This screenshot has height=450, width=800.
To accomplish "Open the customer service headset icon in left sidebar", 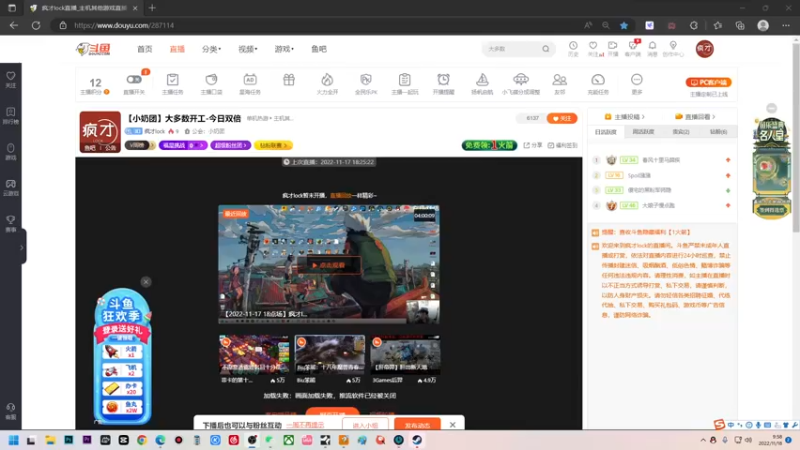I will (x=11, y=408).
